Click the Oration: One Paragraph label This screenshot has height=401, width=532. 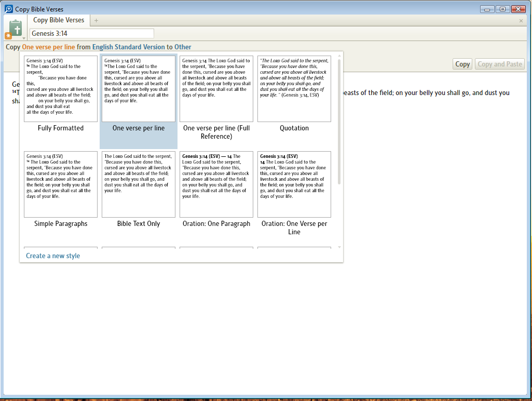pos(216,223)
